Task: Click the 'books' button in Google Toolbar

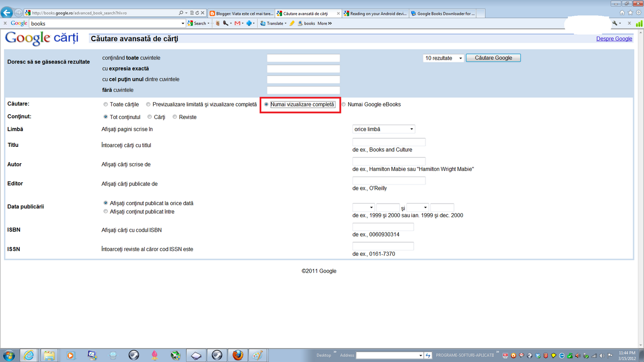Action: click(307, 23)
